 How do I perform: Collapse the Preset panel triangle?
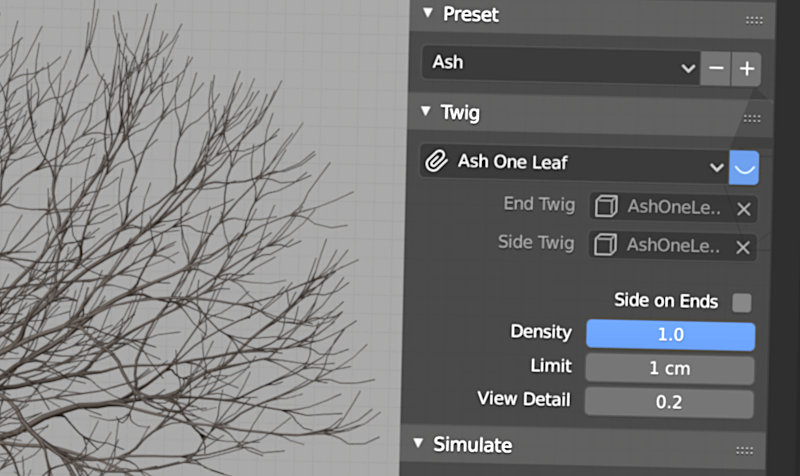(x=428, y=13)
